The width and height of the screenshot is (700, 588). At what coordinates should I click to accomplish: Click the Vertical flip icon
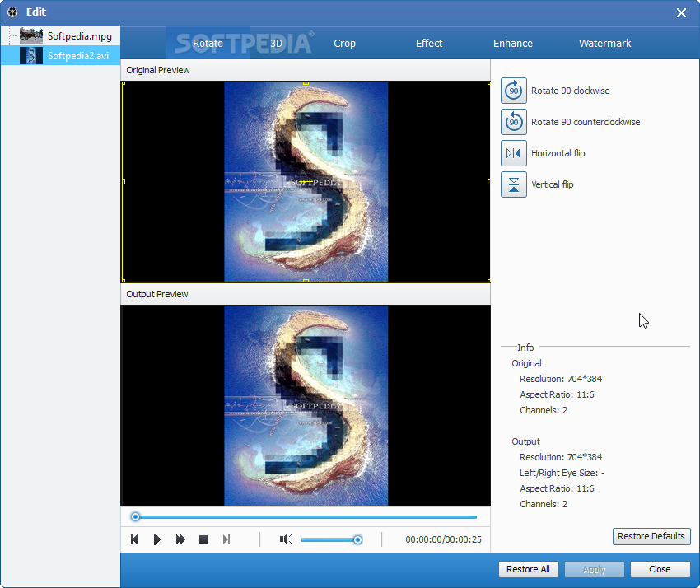(x=513, y=184)
